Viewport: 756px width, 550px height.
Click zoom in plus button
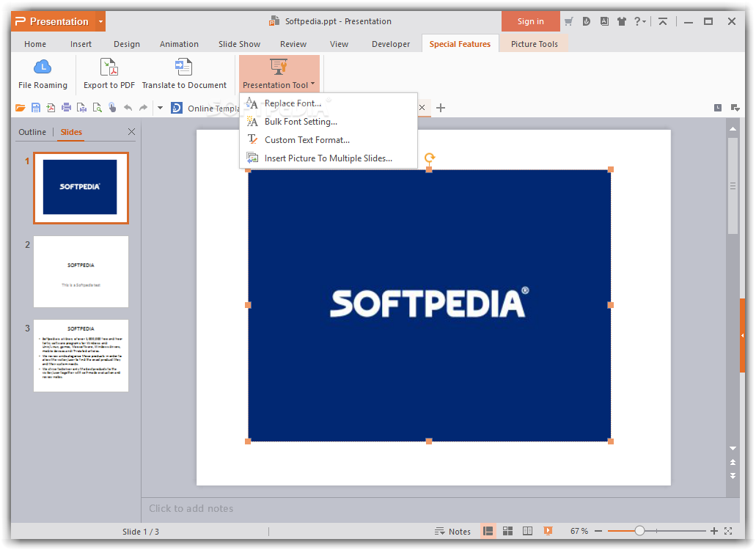(x=714, y=531)
